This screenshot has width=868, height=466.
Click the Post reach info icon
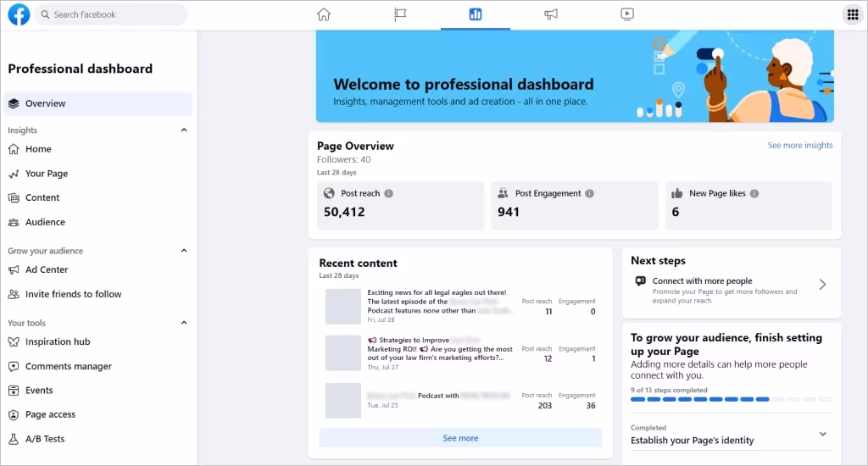(388, 193)
